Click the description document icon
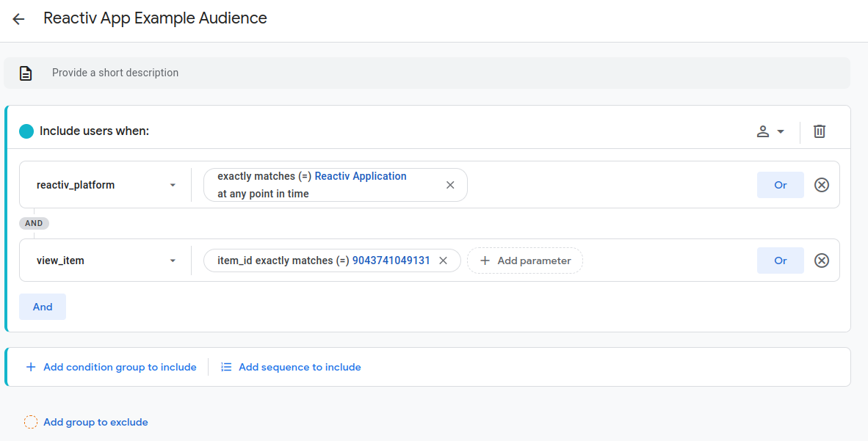This screenshot has width=868, height=441. (26, 73)
